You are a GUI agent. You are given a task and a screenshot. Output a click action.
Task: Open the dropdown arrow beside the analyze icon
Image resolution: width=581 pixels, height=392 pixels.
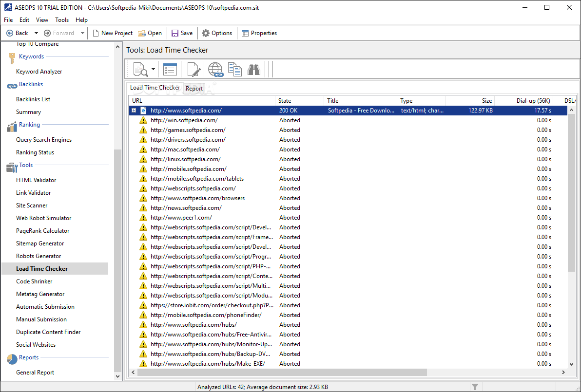tap(153, 69)
